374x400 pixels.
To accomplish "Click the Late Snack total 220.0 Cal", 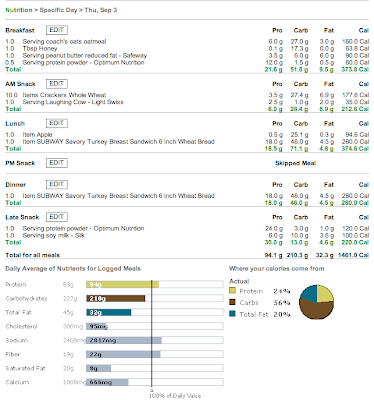I will (355, 242).
